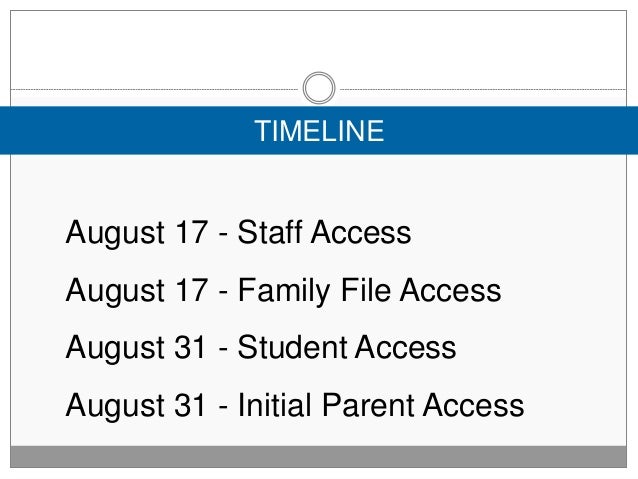Click 'Access' at end of Staff line
The height and width of the screenshot is (479, 638).
point(361,232)
